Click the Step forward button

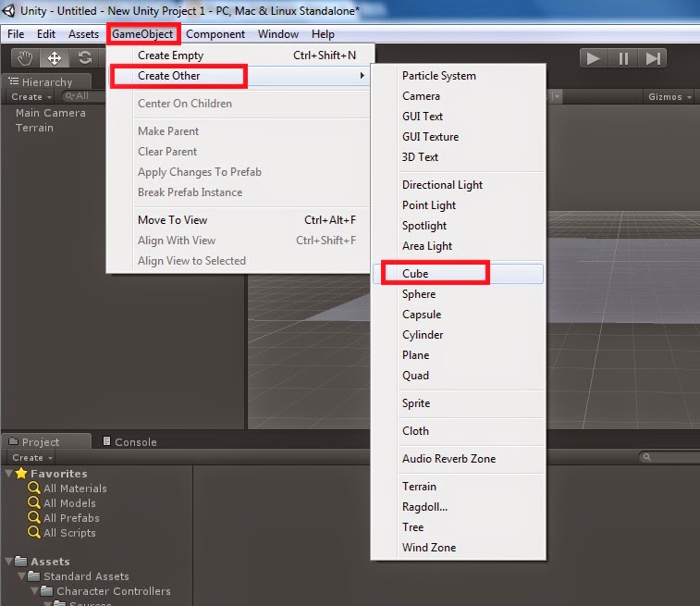[653, 58]
